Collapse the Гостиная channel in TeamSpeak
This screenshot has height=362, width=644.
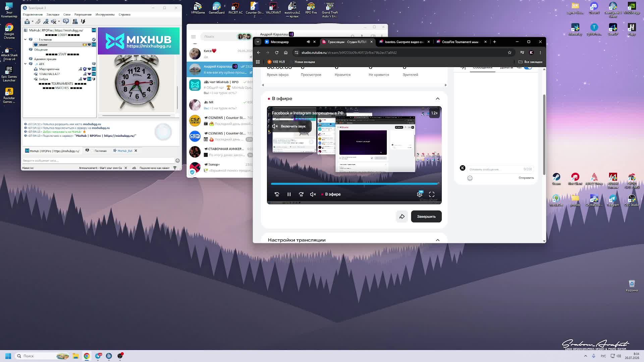[25, 40]
